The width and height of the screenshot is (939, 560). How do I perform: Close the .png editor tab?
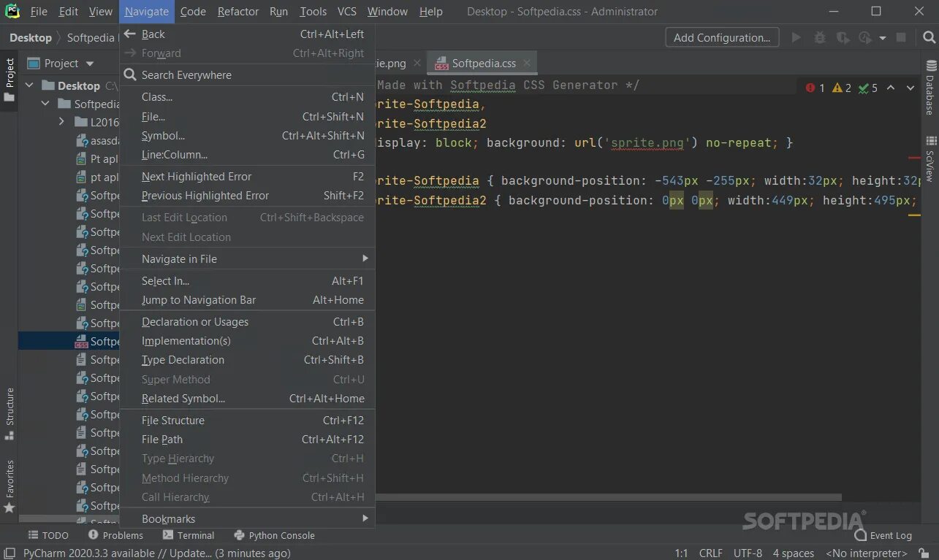[x=417, y=64]
